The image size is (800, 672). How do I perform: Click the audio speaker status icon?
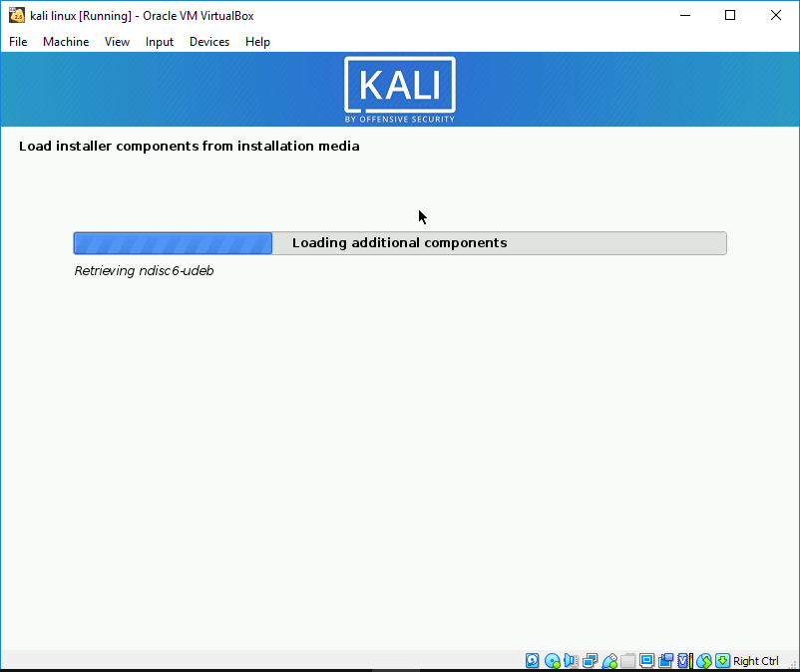571,661
